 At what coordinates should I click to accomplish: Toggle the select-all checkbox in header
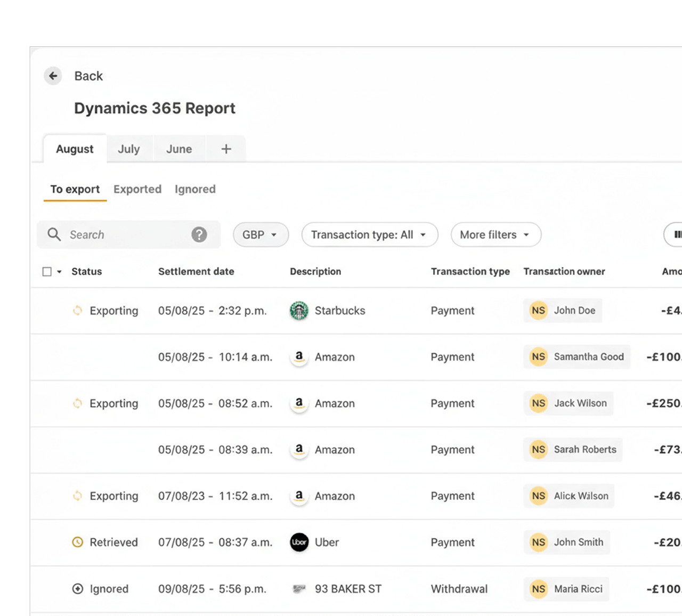pos(47,272)
